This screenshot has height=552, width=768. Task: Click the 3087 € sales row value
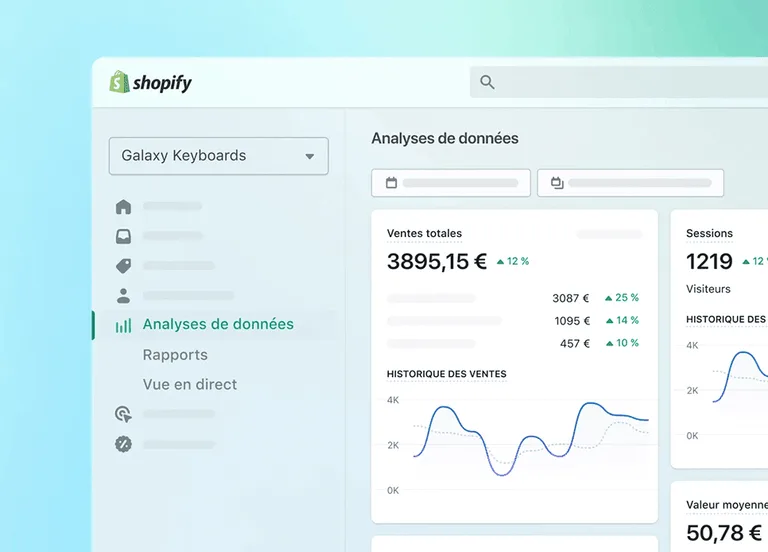pos(571,298)
